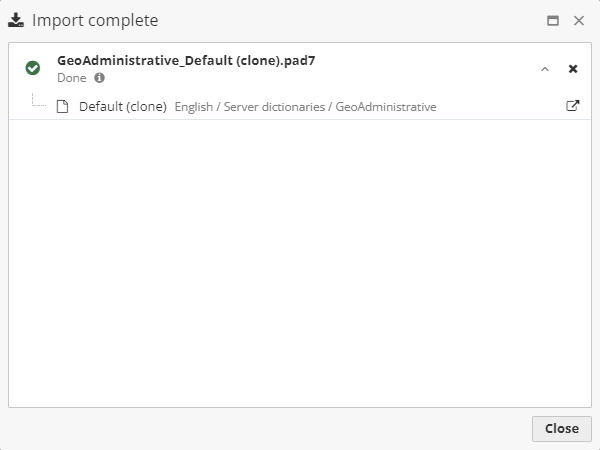The height and width of the screenshot is (450, 600).
Task: Close the dialog using the title bar X
Action: pyautogui.click(x=579, y=20)
